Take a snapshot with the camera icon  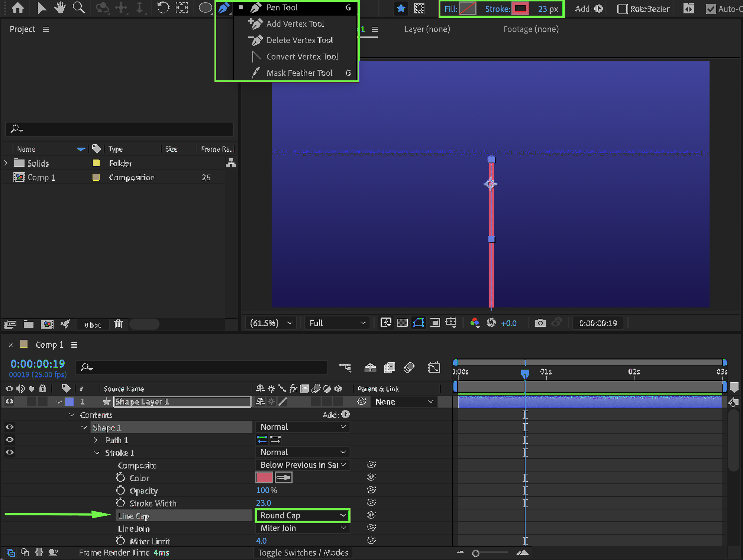[x=540, y=323]
